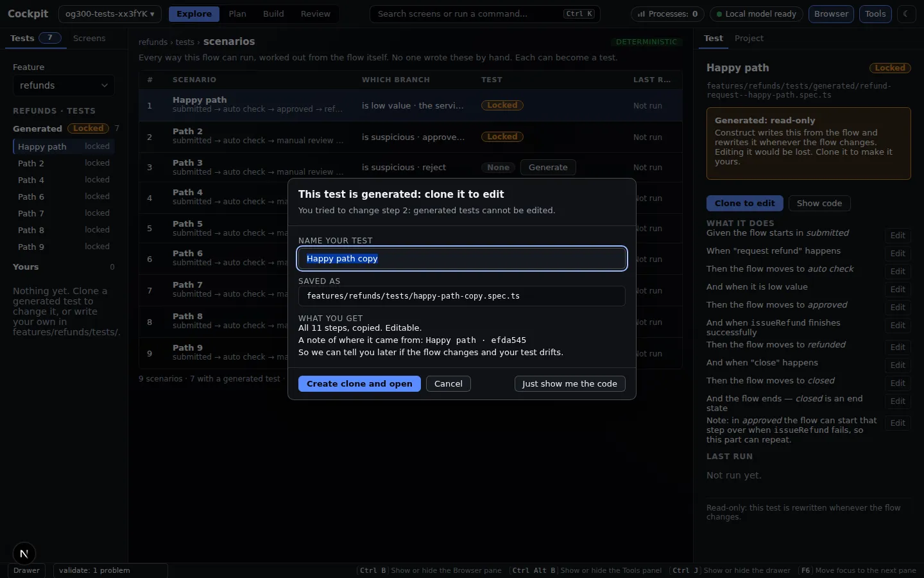The width and height of the screenshot is (924, 578).
Task: Switch to the Plan mode tab
Action: pyautogui.click(x=237, y=13)
